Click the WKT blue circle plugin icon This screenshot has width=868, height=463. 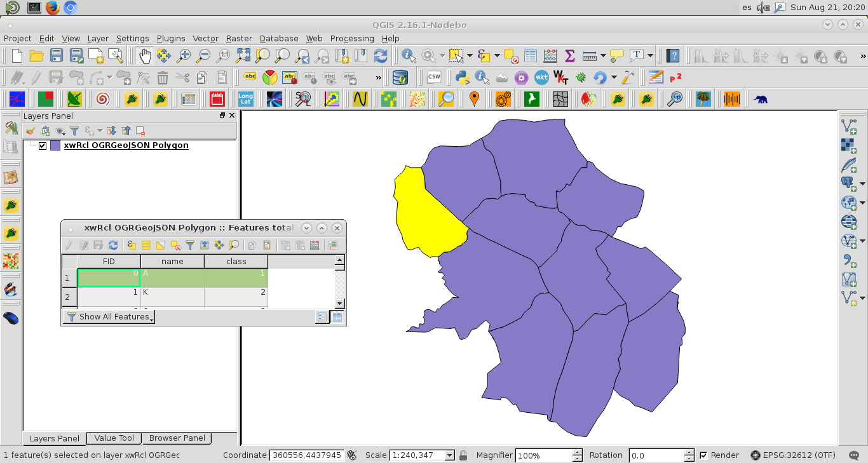(x=541, y=77)
